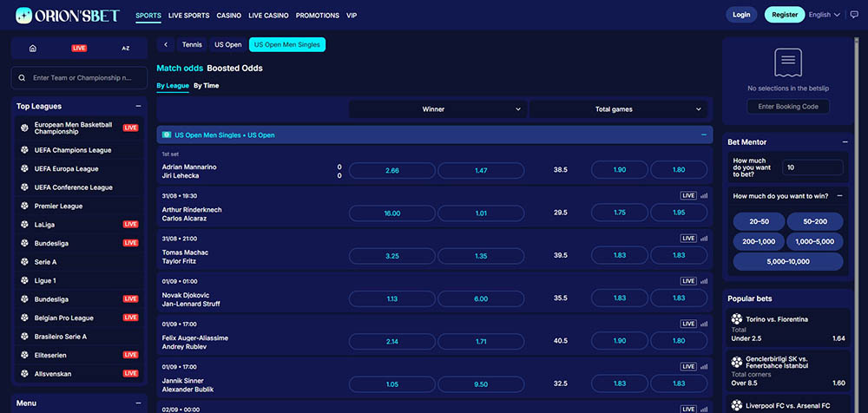Select the 5,000-10,000 win range
Viewport: 868px width, 413px height.
pyautogui.click(x=788, y=261)
